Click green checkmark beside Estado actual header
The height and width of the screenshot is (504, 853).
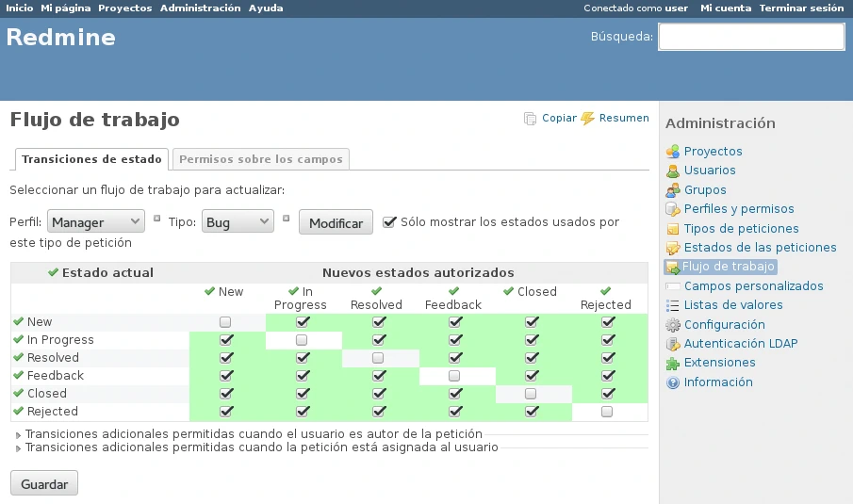[53, 273]
